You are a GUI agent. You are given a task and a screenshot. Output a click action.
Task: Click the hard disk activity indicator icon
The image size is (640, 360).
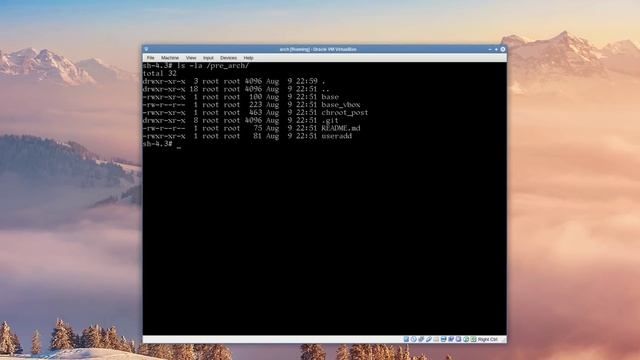(x=406, y=339)
